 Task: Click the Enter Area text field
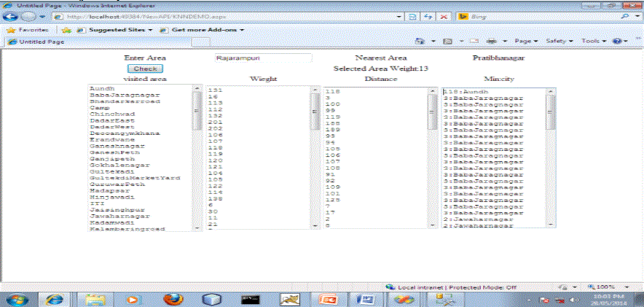(x=263, y=58)
